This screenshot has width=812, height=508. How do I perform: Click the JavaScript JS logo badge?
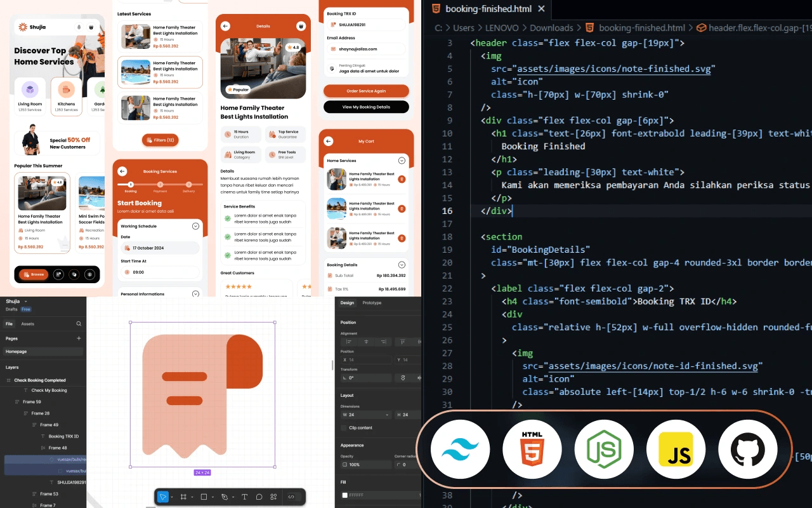[x=676, y=450]
